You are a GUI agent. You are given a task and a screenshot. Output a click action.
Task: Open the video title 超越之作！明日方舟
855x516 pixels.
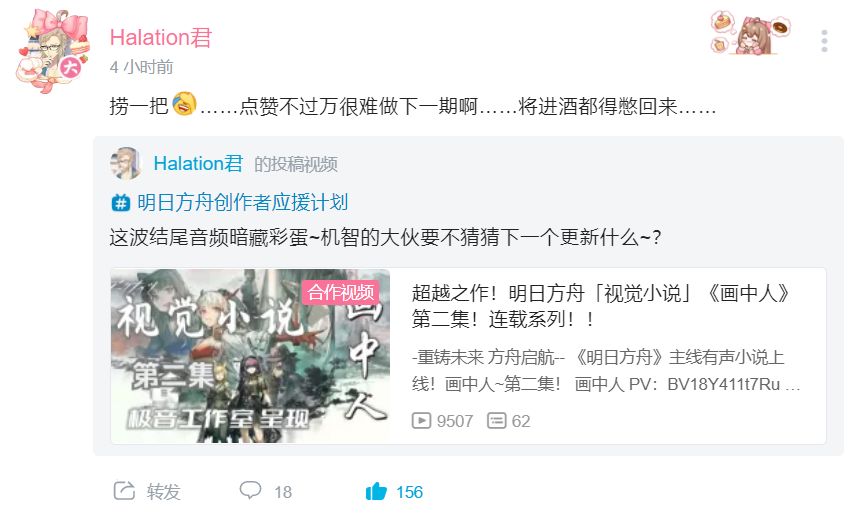pos(601,306)
